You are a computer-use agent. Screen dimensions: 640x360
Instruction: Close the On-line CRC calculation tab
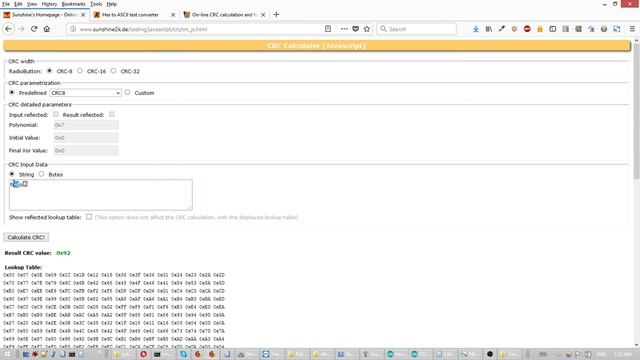(x=263, y=15)
